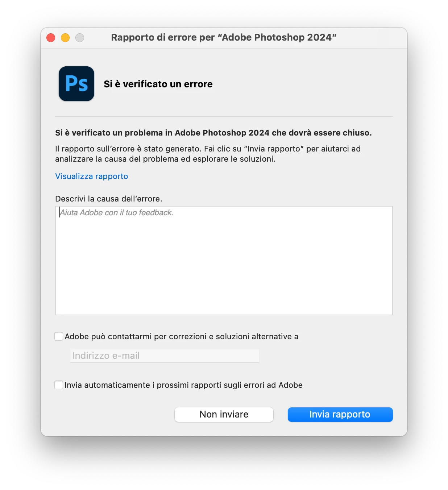Click the heading Si è verificato un errore
Screen dimensions: 448x490
click(158, 84)
